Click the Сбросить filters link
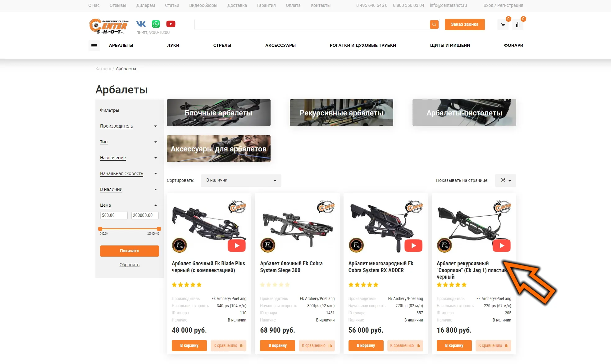 point(130,265)
